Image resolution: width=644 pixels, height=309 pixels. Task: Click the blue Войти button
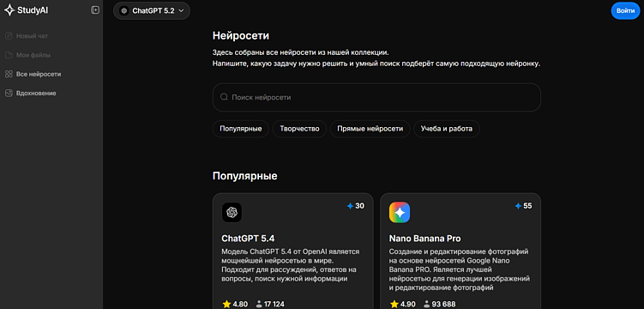click(x=625, y=10)
